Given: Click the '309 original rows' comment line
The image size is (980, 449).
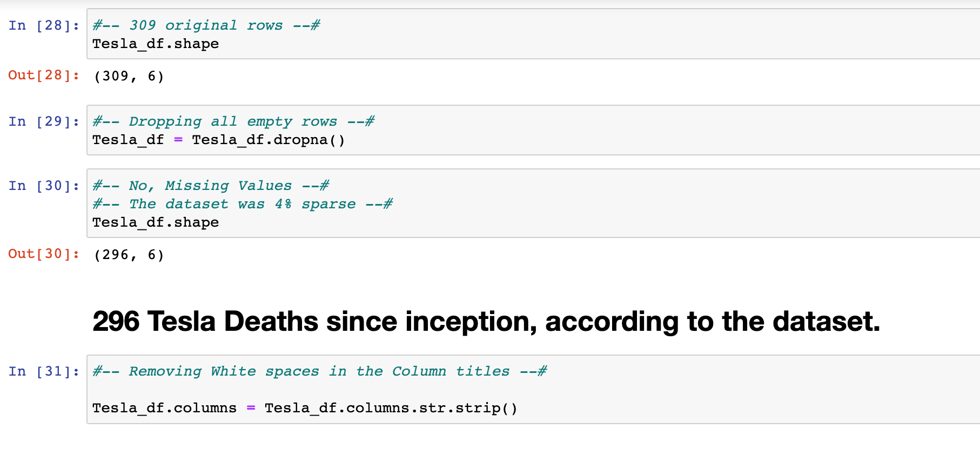Looking at the screenshot, I should (x=206, y=25).
